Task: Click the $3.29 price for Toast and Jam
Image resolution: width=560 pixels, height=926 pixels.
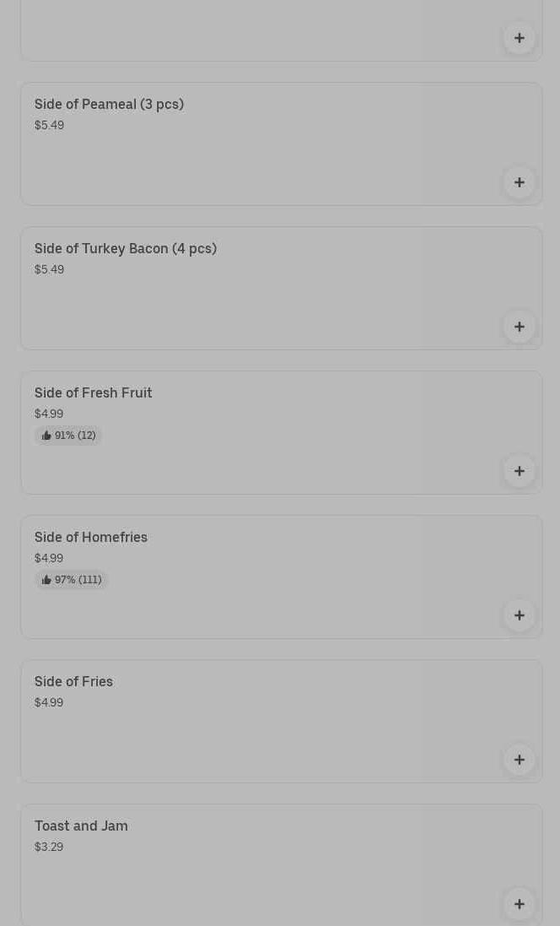Action: (x=49, y=847)
